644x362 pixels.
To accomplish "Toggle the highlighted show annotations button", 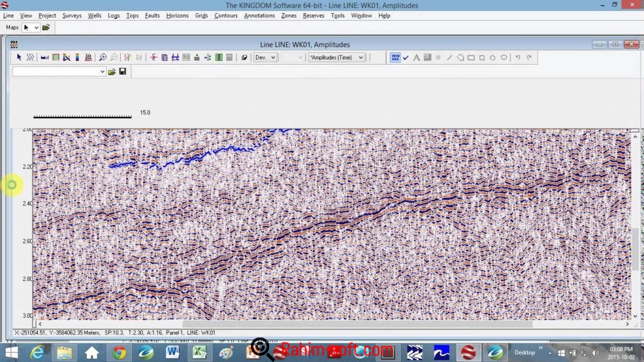I will click(x=395, y=57).
